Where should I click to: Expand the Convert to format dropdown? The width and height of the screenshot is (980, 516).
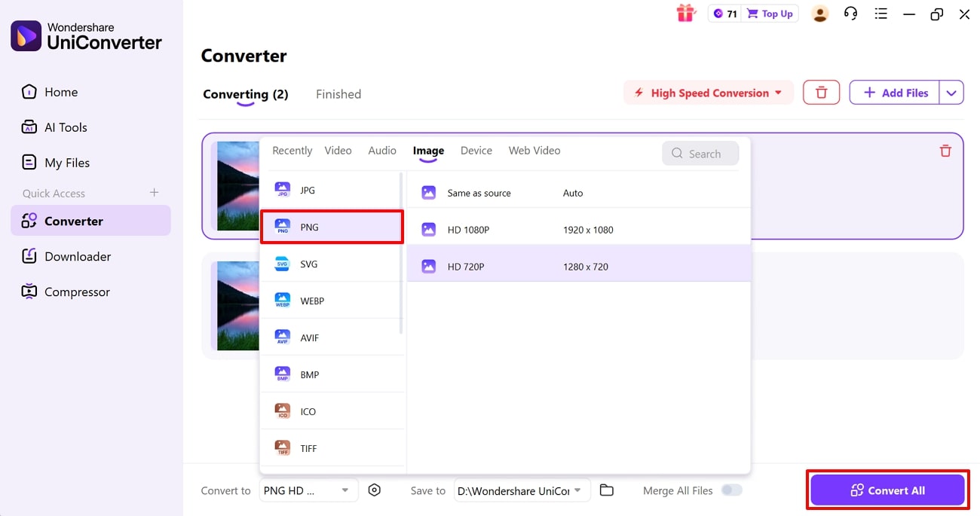(x=308, y=490)
